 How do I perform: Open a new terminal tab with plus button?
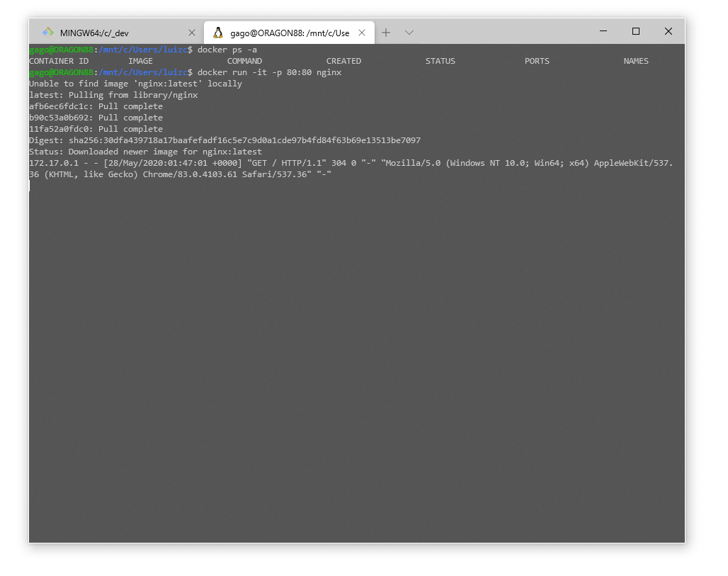point(386,33)
